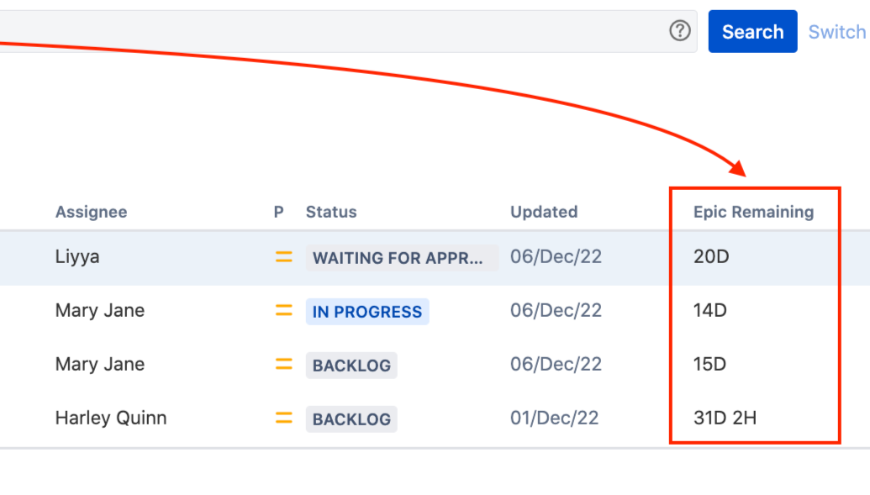Click the In Progress status badge
870x495 pixels.
[x=367, y=311]
